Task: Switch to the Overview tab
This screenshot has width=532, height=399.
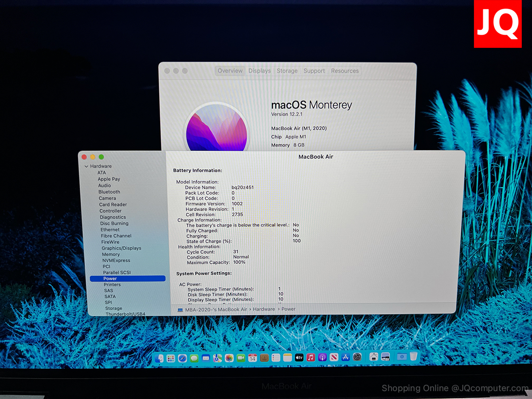Action: click(x=230, y=71)
